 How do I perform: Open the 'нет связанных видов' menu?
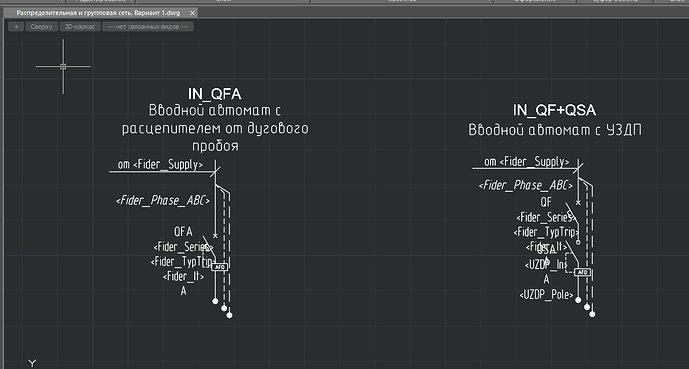click(148, 27)
